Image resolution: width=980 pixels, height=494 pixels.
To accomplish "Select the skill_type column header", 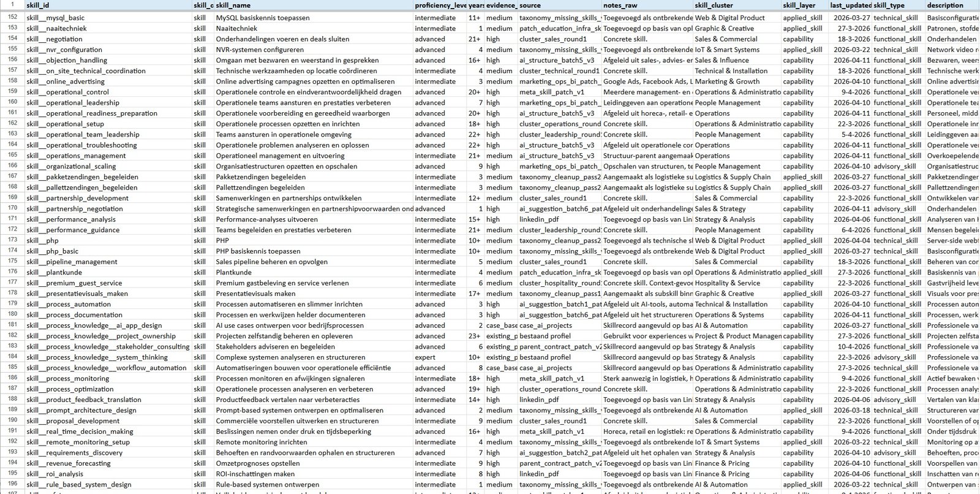I will coord(899,6).
